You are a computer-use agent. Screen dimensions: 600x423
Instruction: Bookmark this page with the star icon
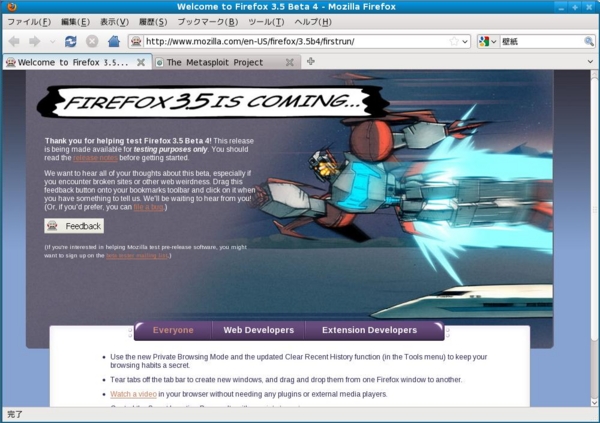click(454, 41)
